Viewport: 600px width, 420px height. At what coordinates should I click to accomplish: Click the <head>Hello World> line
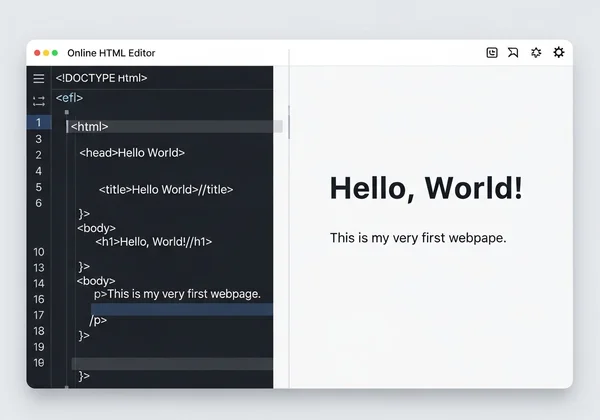(x=132, y=153)
